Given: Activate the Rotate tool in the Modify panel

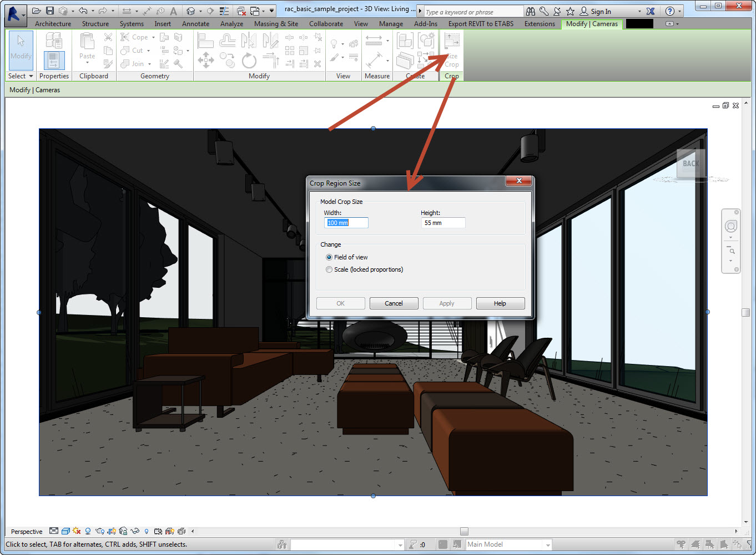Looking at the screenshot, I should pyautogui.click(x=249, y=61).
